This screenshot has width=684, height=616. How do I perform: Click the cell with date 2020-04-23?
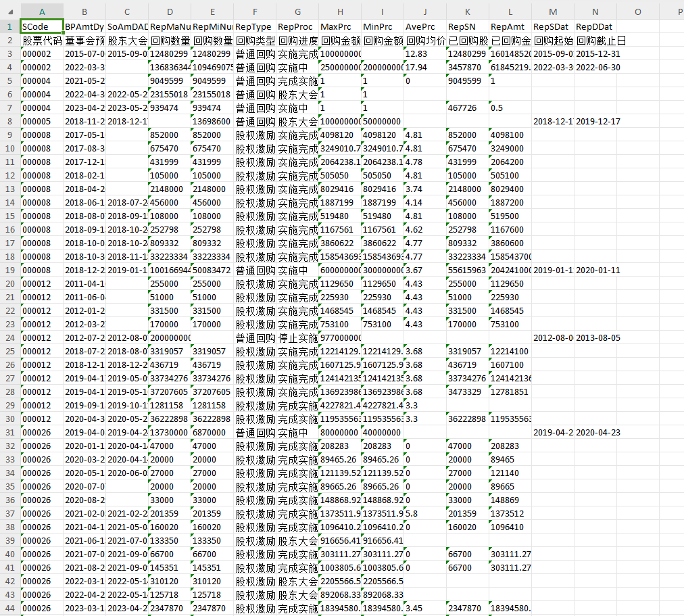click(597, 432)
